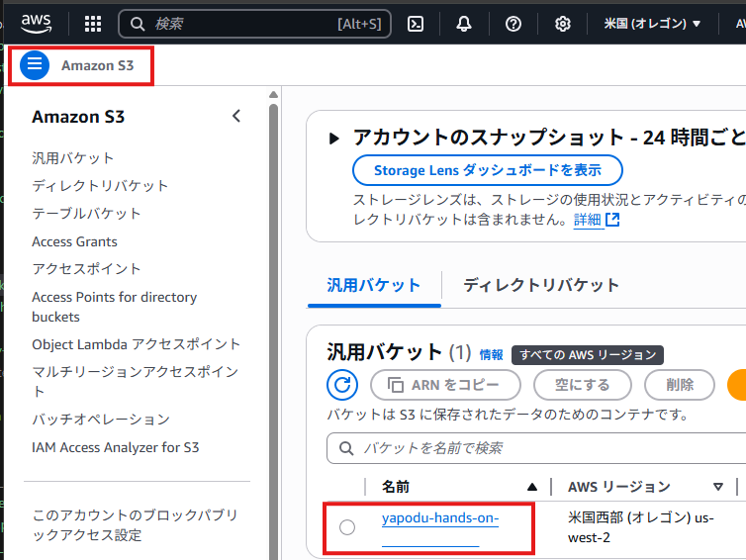Click the Amazon S3 sidebar heading
746x560 pixels.
pyautogui.click(x=78, y=117)
